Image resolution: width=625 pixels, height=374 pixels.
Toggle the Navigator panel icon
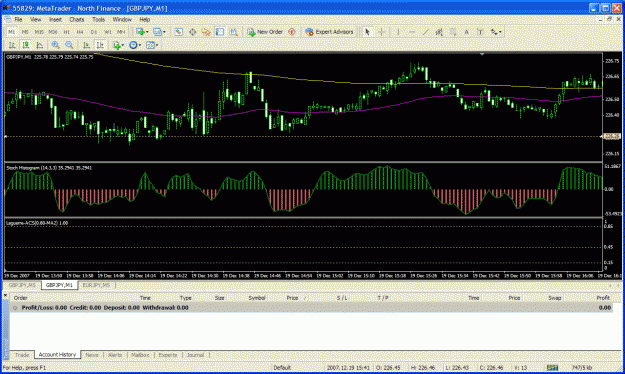[x=206, y=32]
